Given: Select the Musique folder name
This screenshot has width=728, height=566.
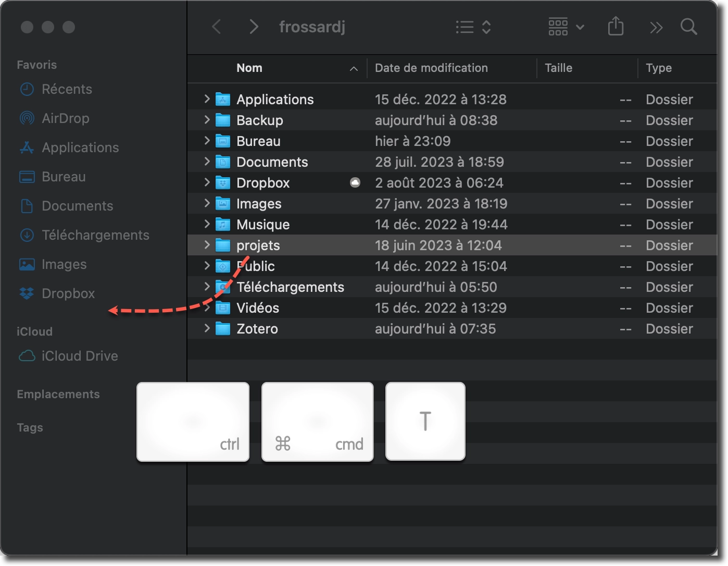Looking at the screenshot, I should click(263, 225).
